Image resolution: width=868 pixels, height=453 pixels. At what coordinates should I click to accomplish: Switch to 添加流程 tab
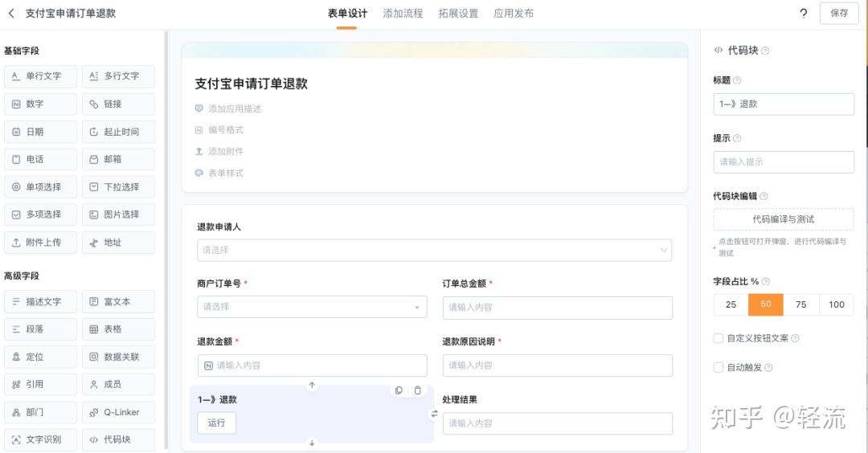point(403,14)
